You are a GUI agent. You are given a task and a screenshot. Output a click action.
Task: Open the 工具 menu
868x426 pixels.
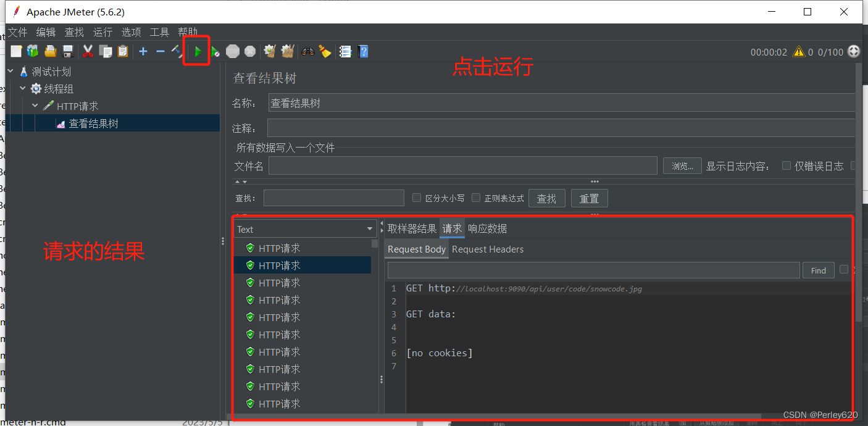click(x=159, y=32)
